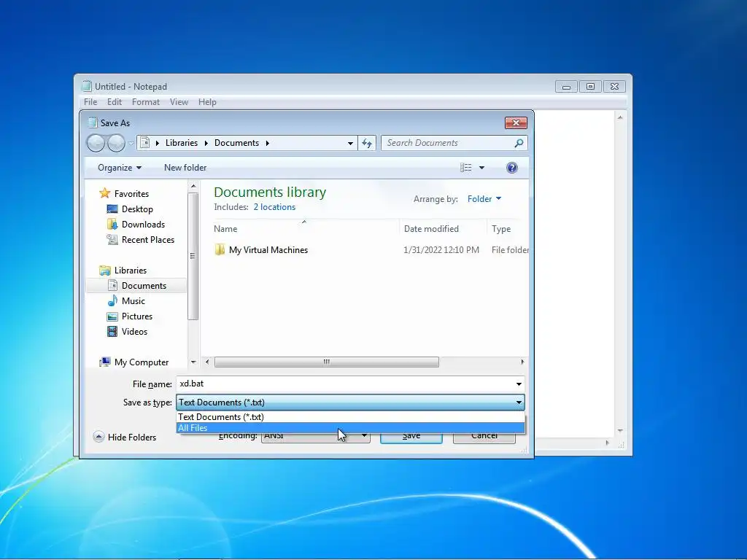Click the chevron after Documents in address bar
Image resolution: width=747 pixels, height=560 pixels.
pyautogui.click(x=267, y=143)
